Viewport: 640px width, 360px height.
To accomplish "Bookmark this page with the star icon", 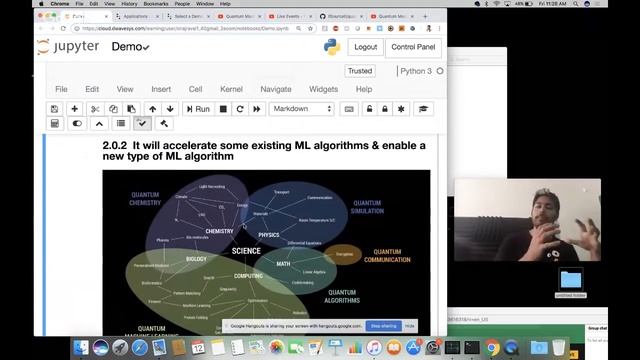I will [x=310, y=29].
